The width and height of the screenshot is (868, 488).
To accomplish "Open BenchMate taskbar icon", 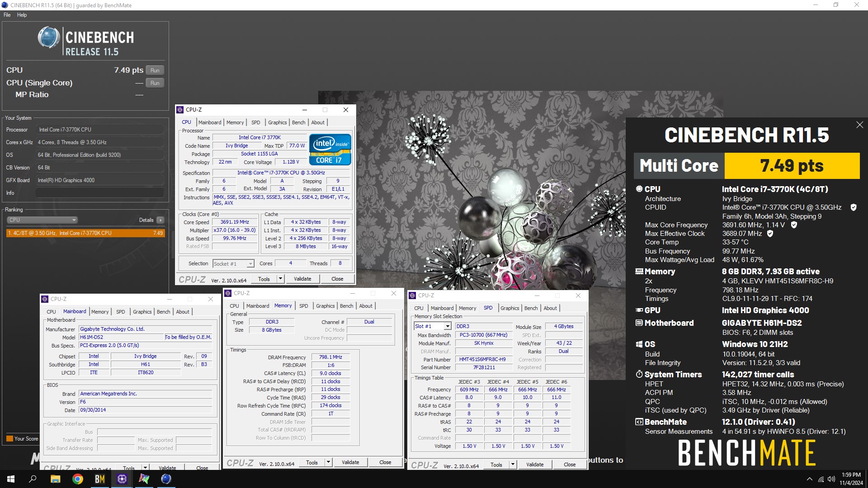I will click(100, 479).
